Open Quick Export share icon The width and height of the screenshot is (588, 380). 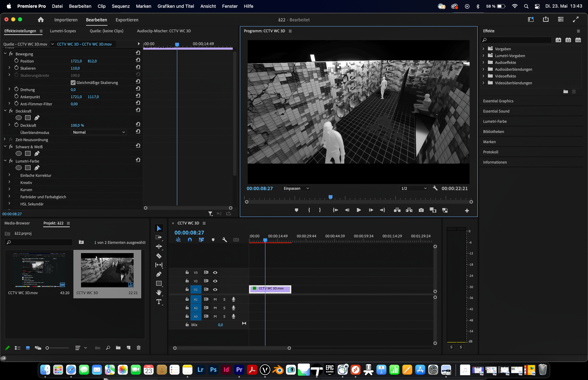tap(546, 20)
